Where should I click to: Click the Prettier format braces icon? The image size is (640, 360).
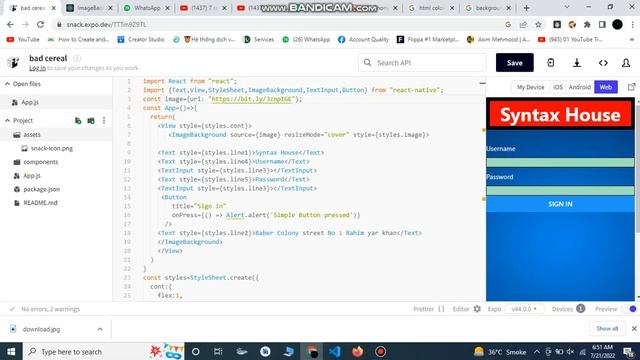point(441,309)
